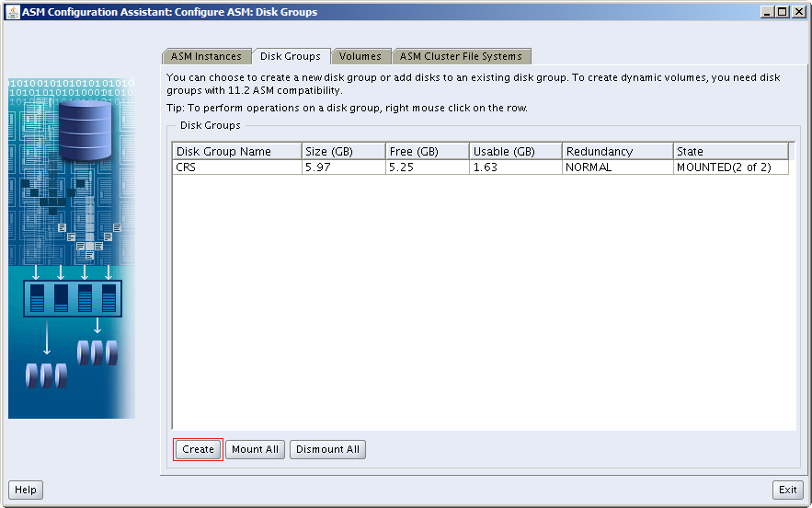Click the State column header
This screenshot has height=508, width=812.
[x=730, y=152]
